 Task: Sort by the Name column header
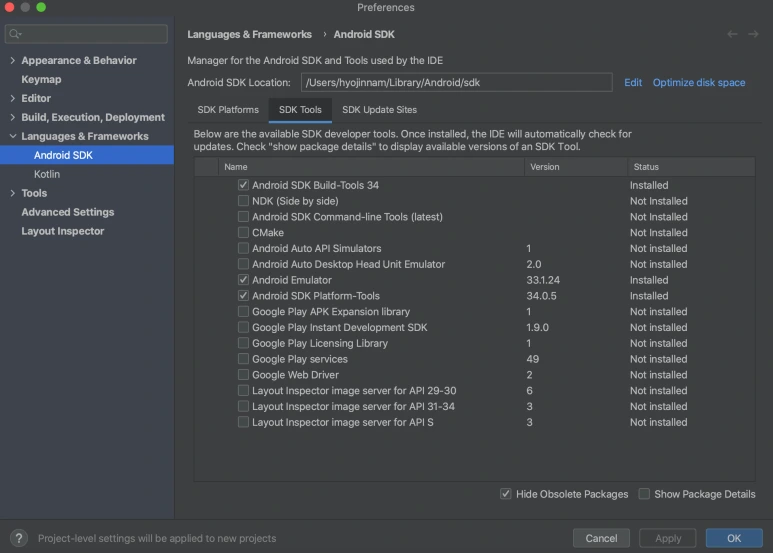point(371,167)
